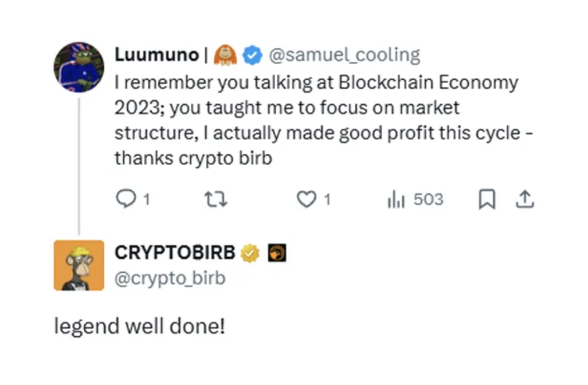Viewport: 588px width, 385px height.
Task: Open the affiliate organization badge next to CRYPTOBIRB
Action: click(x=277, y=252)
